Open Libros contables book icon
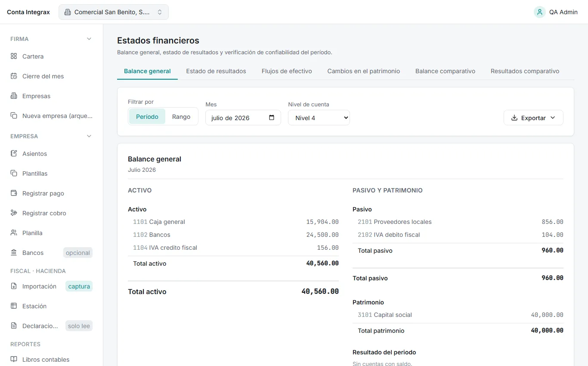 coord(14,360)
